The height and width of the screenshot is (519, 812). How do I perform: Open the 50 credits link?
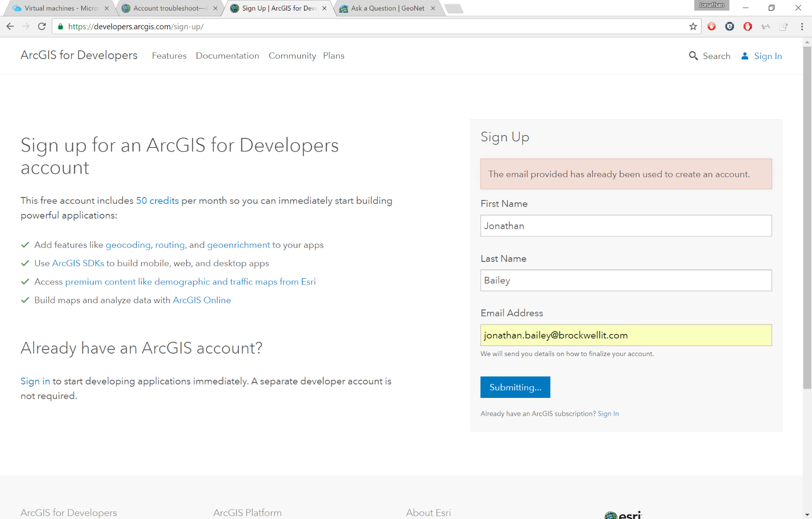tap(157, 200)
